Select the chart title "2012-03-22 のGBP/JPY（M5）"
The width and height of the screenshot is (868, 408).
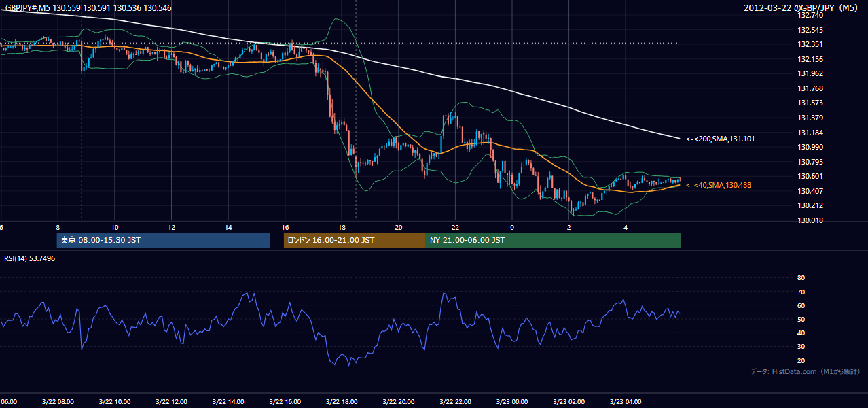click(x=802, y=7)
